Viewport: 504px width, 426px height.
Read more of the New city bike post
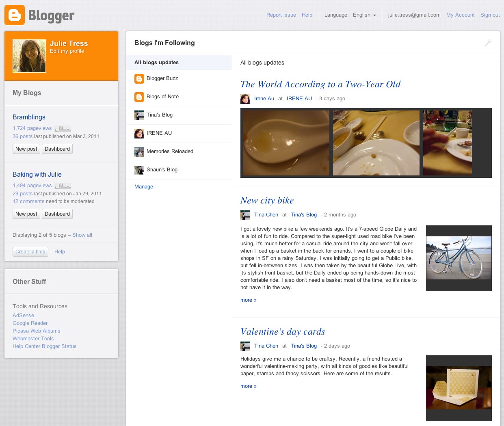(x=248, y=300)
